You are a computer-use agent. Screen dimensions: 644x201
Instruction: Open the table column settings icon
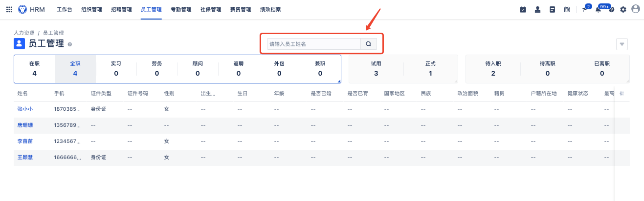coord(622,93)
